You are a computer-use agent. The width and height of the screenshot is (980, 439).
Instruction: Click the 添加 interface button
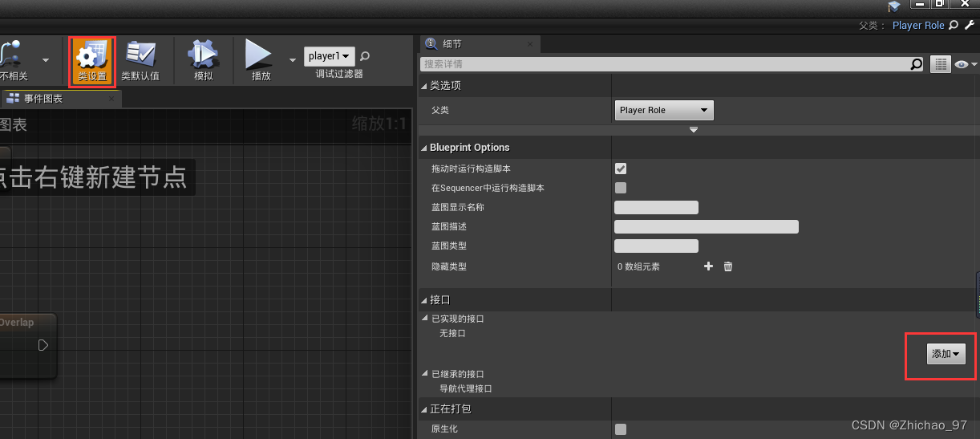946,354
